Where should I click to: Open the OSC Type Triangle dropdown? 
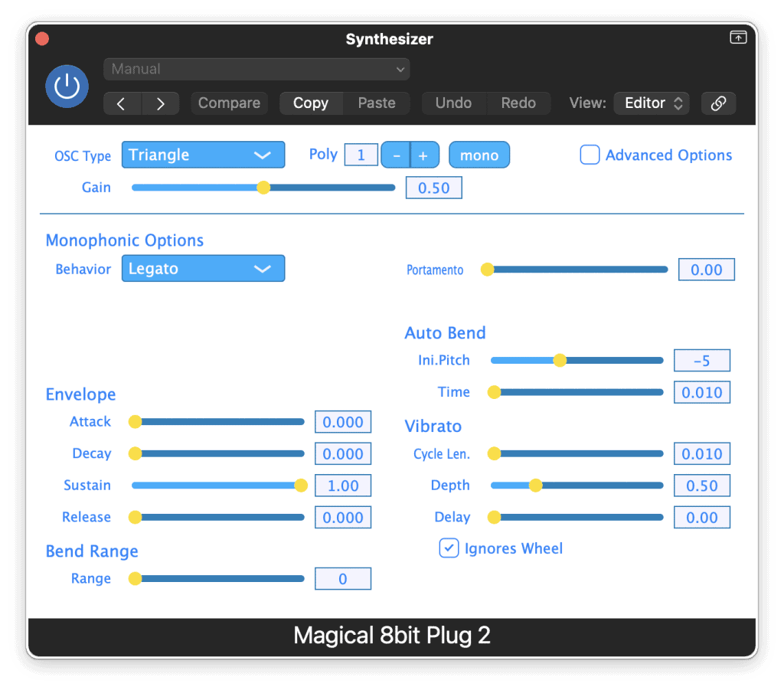[x=204, y=155]
